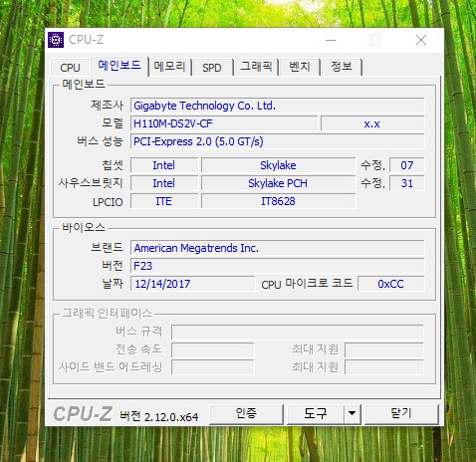
Task: Click the ITE LPCIO vendor field
Action: (164, 201)
